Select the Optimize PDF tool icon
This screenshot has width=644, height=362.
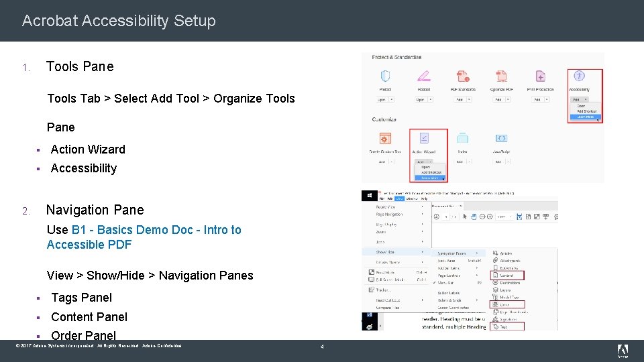pos(501,76)
